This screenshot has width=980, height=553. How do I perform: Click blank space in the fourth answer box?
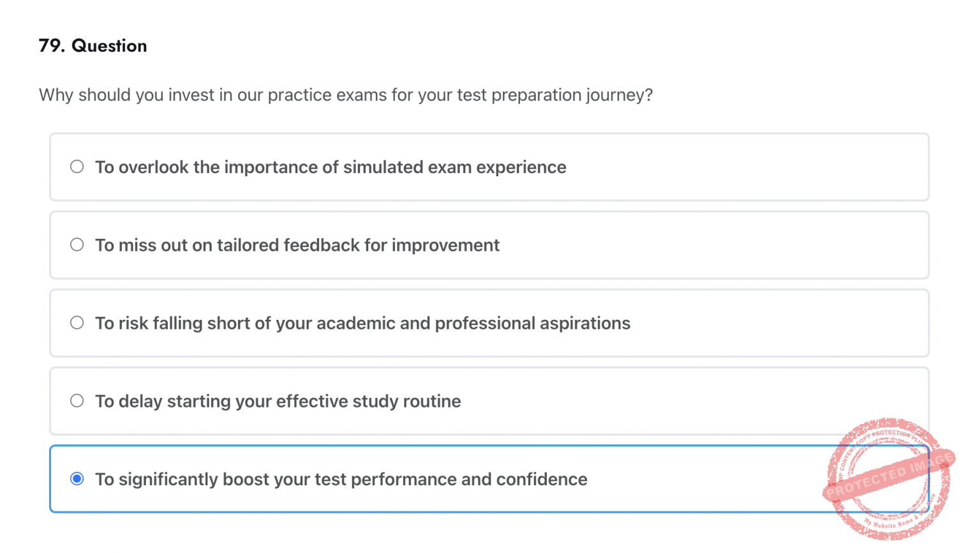click(670, 401)
